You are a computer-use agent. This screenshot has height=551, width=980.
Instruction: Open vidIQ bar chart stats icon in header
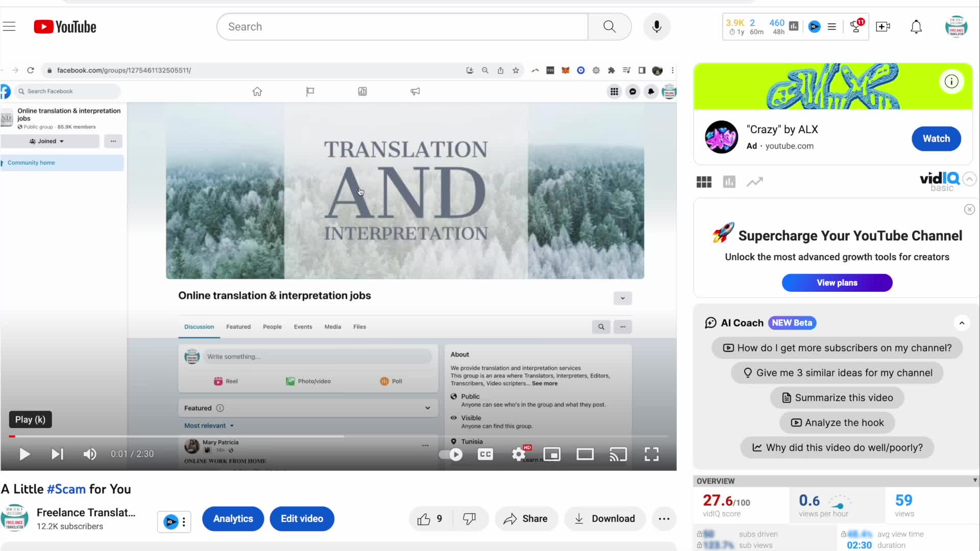794,26
